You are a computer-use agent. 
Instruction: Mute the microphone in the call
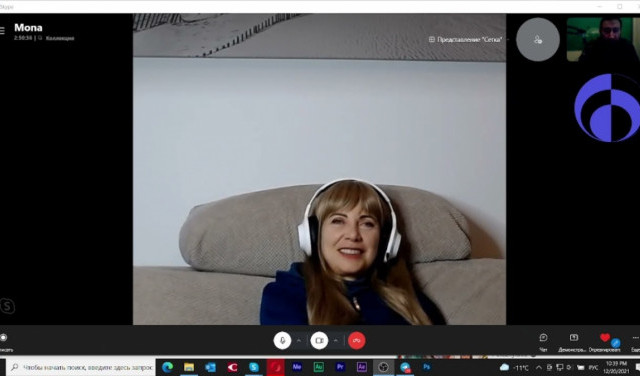(x=282, y=340)
